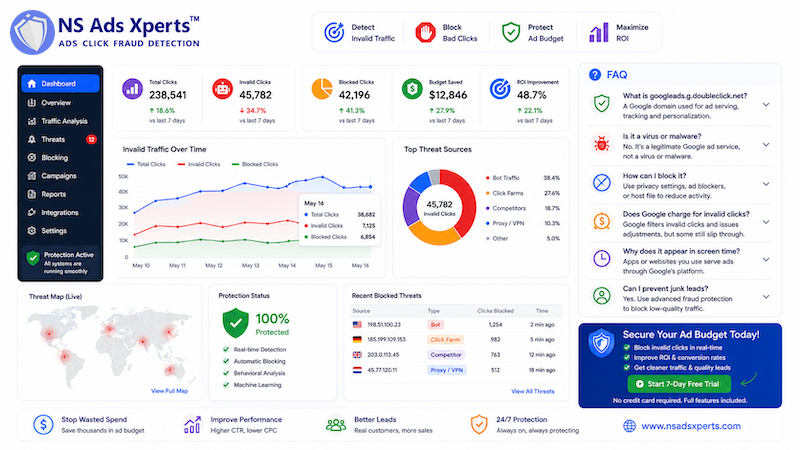Click the 24/7 Protection orange shield icon
800x450 pixels.
479,424
